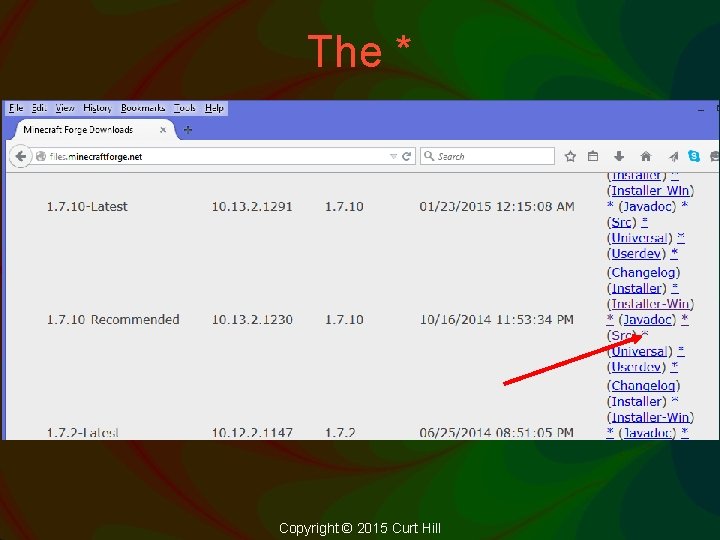Open the View menu
This screenshot has height=540, width=720.
click(x=65, y=108)
